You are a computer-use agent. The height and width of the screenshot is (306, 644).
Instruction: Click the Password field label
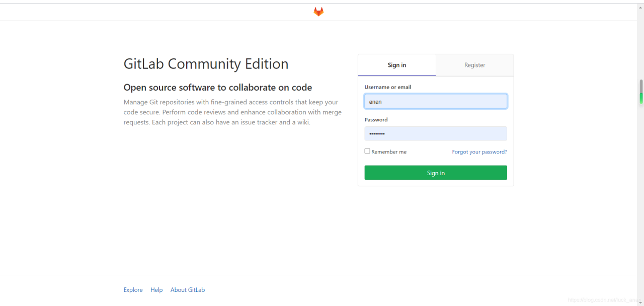pyautogui.click(x=376, y=120)
